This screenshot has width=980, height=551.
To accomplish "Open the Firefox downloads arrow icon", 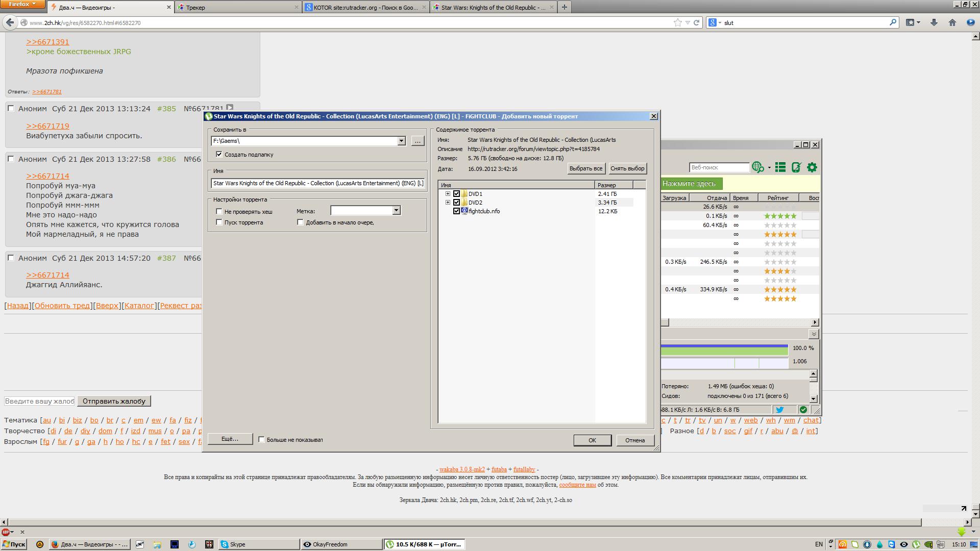I will [934, 22].
